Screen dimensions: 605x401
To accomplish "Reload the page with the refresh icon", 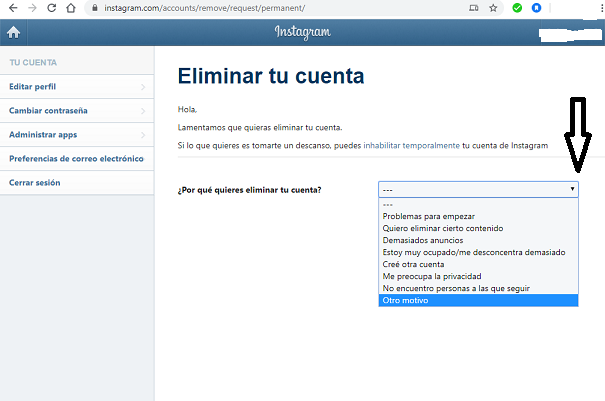I will coord(51,8).
